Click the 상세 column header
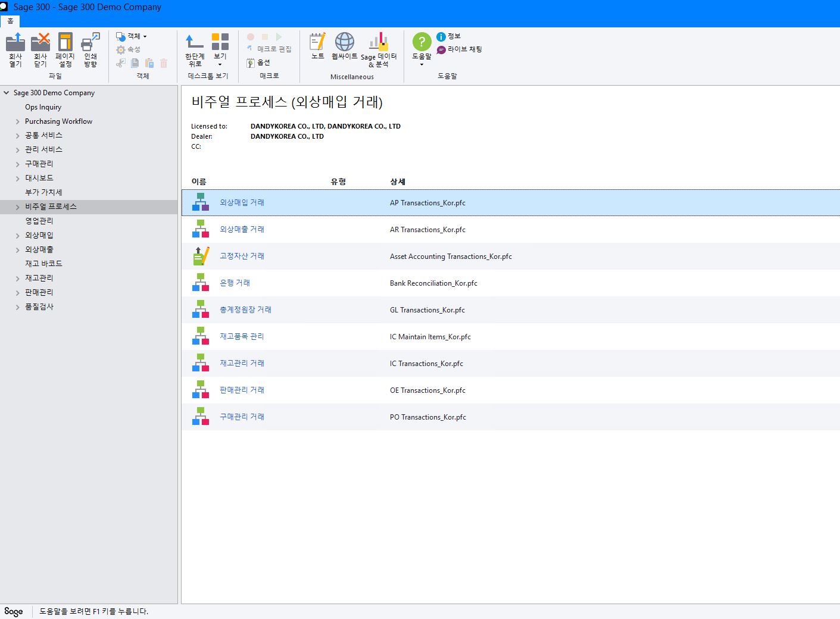840x619 pixels. [x=398, y=182]
